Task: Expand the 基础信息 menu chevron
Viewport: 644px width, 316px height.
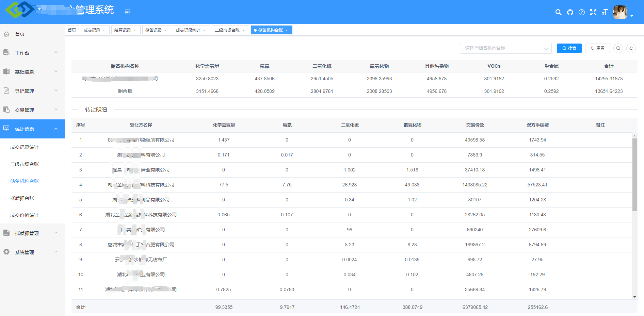Action: (56, 71)
